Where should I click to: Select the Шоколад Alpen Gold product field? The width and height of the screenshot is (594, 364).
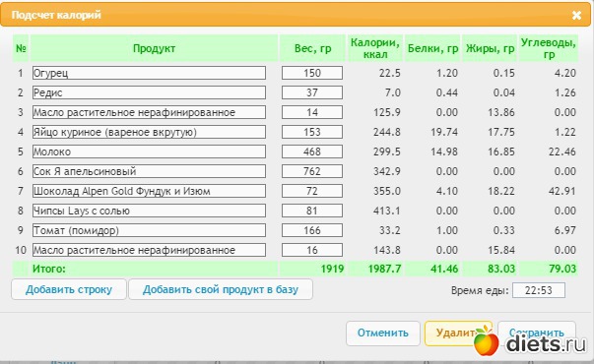click(x=149, y=191)
